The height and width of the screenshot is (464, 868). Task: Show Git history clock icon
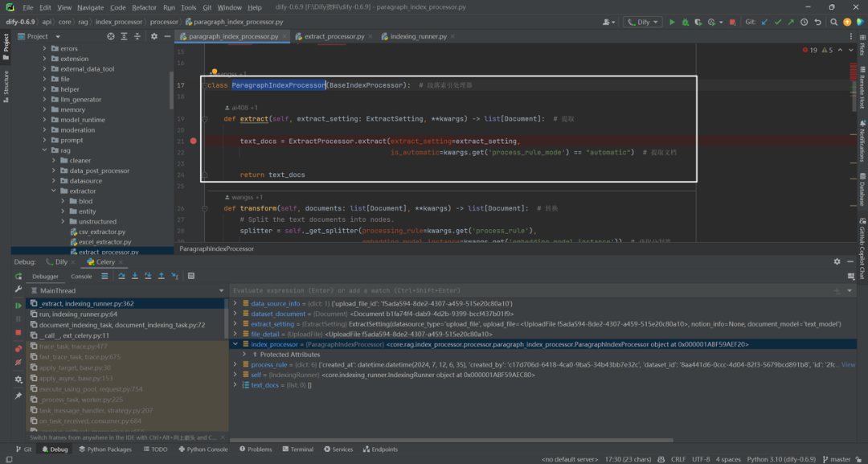[x=804, y=23]
